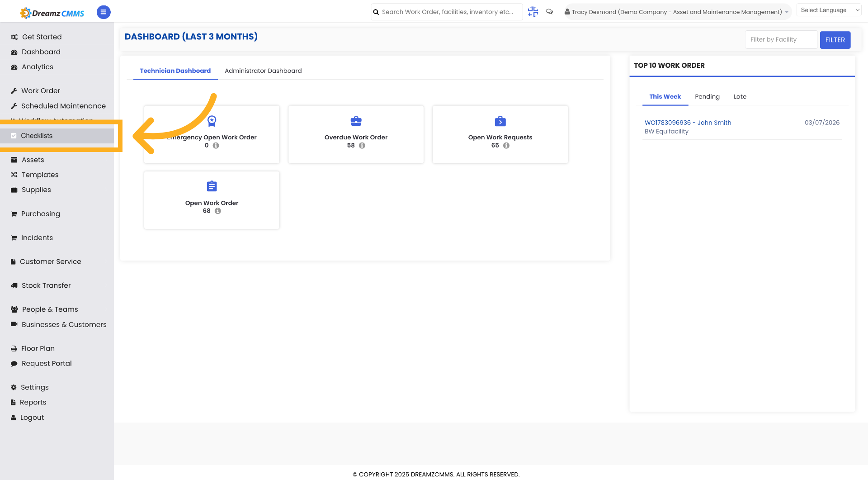Click the Templates shuffle icon
This screenshot has height=480, width=868.
click(x=14, y=175)
